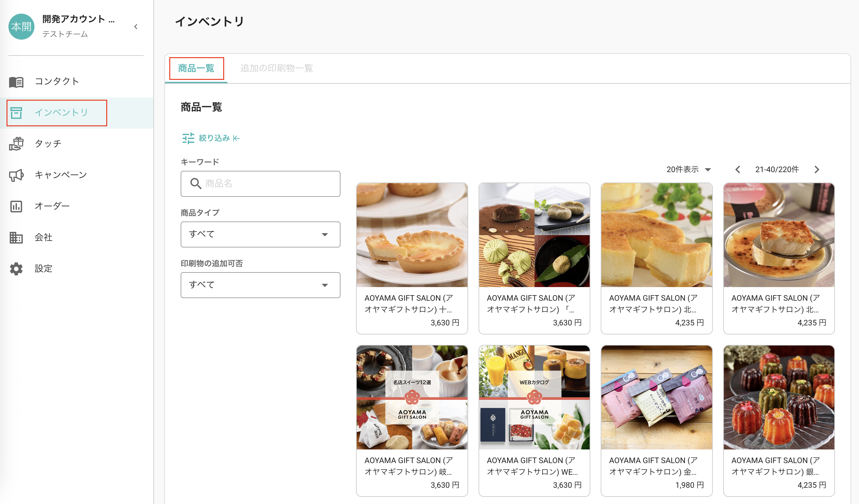859x504 pixels.
Task: Click the タッチ gift icon
Action: [x=16, y=144]
